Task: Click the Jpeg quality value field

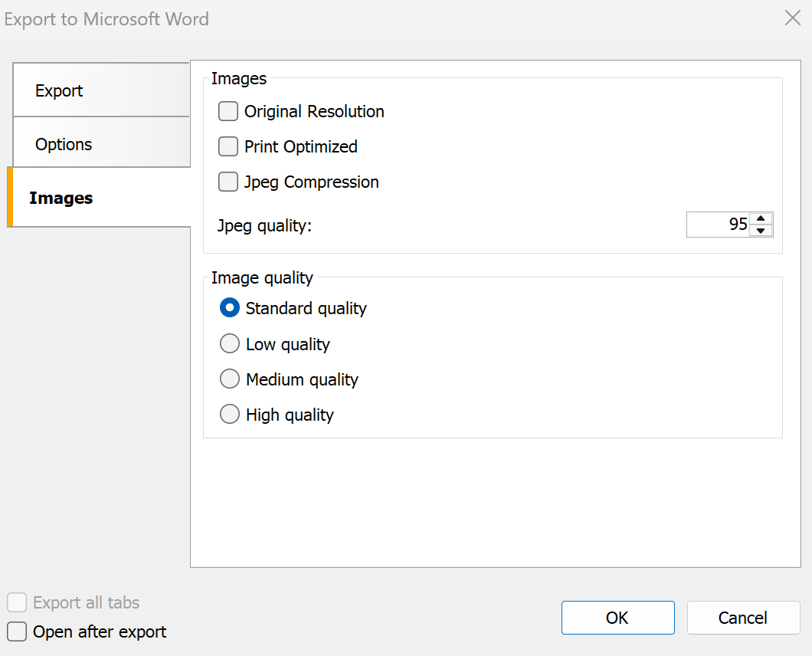Action: point(718,225)
